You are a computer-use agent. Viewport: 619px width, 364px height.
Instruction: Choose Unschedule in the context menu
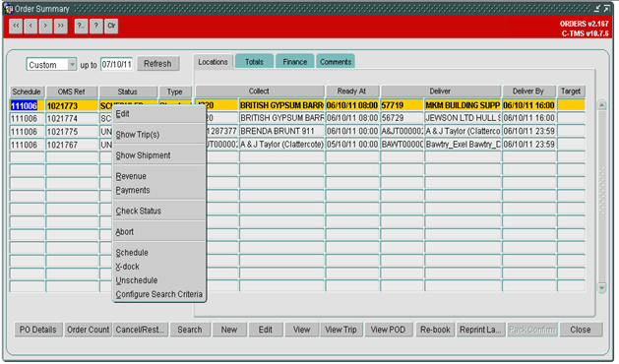159,280
